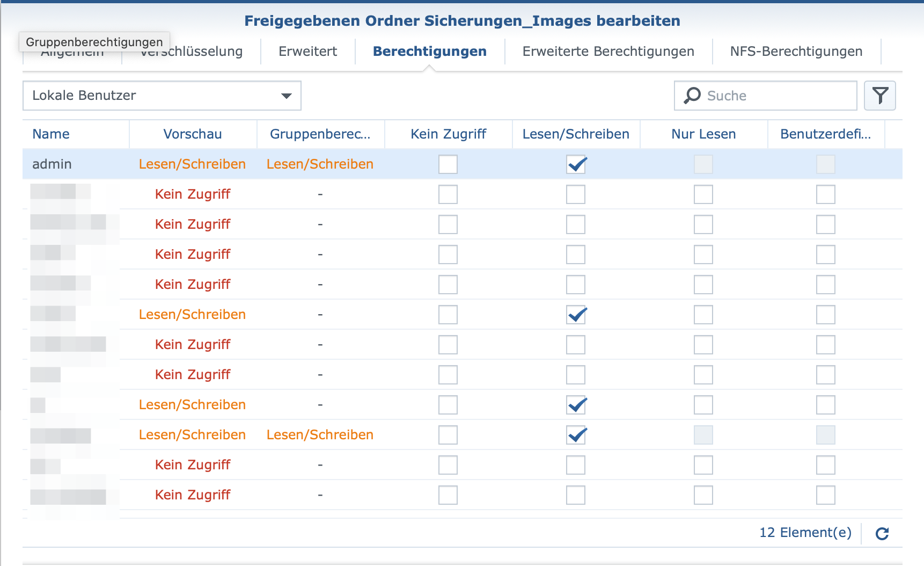This screenshot has height=566, width=924.
Task: Select the admin user row
Action: coord(52,164)
